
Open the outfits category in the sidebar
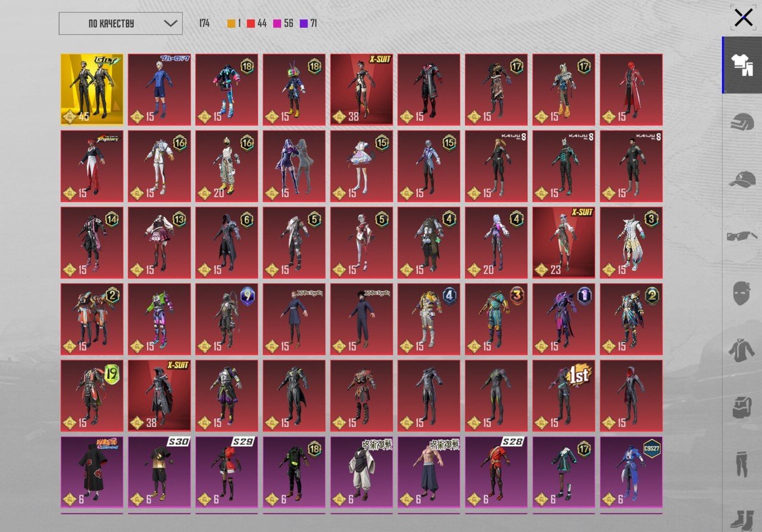point(743,65)
